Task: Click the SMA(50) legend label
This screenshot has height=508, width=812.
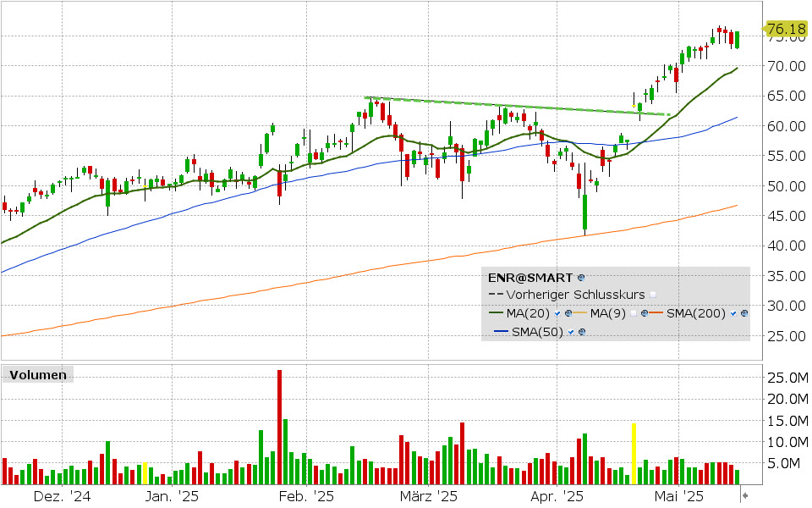Action: (x=538, y=332)
